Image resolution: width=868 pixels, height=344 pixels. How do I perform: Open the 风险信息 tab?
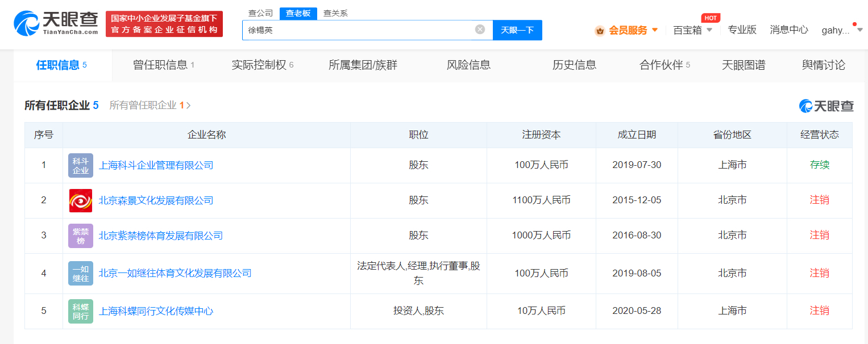coord(468,65)
